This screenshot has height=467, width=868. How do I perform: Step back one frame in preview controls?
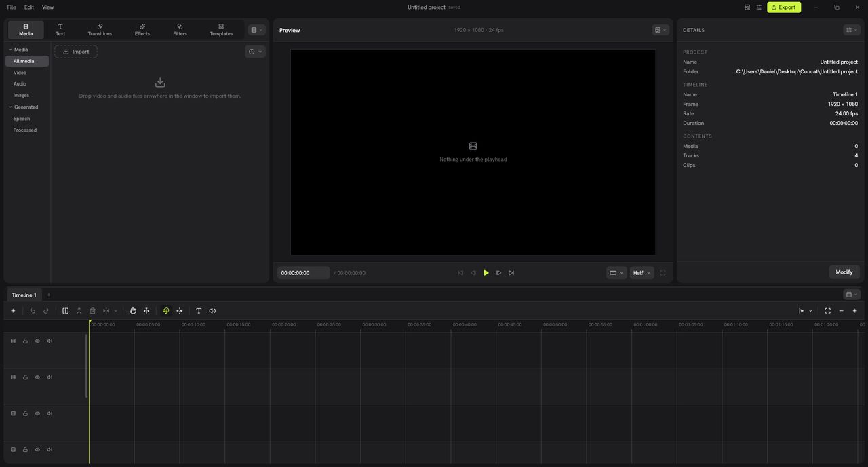(x=473, y=273)
